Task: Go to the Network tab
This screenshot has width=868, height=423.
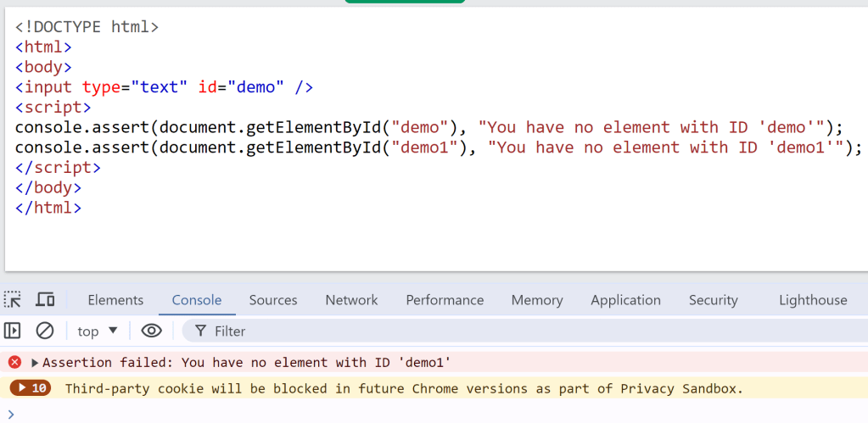Action: coord(351,300)
